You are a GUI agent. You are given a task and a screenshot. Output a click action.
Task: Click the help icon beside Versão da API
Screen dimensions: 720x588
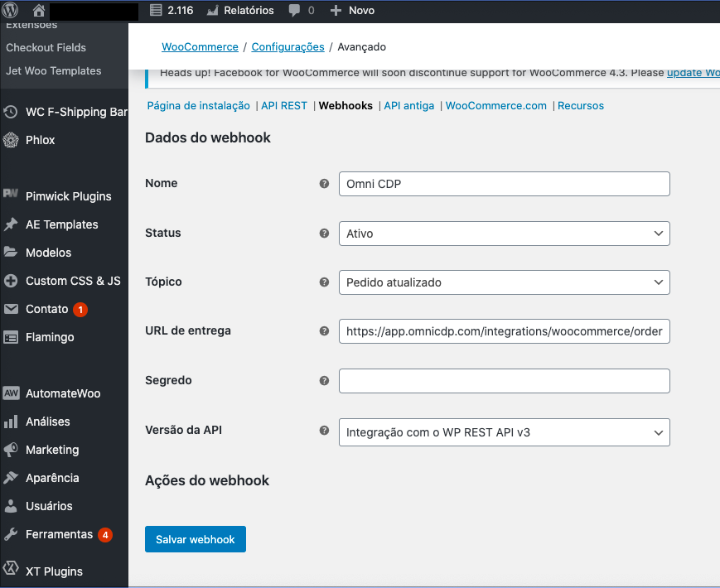click(324, 431)
